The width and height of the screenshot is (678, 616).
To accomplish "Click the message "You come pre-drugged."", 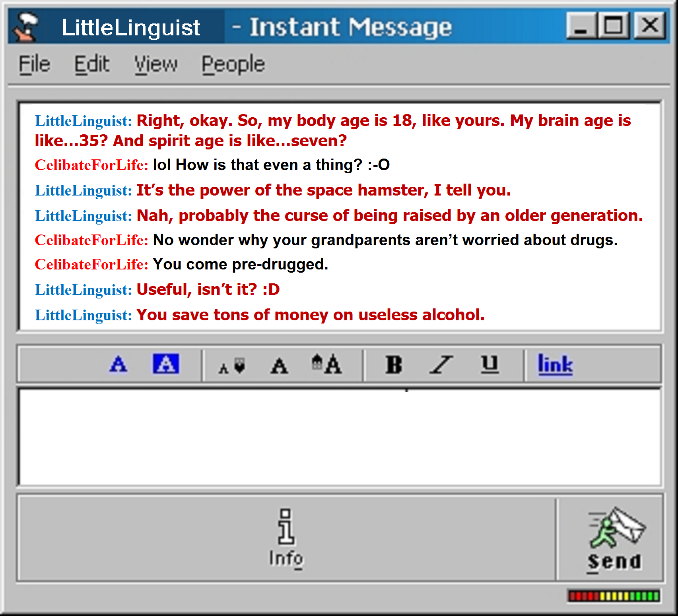I will tap(241, 264).
